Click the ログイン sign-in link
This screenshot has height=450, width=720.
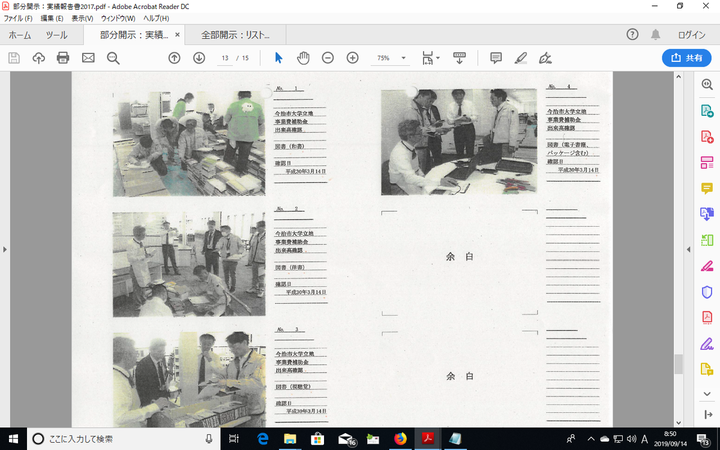tap(691, 34)
